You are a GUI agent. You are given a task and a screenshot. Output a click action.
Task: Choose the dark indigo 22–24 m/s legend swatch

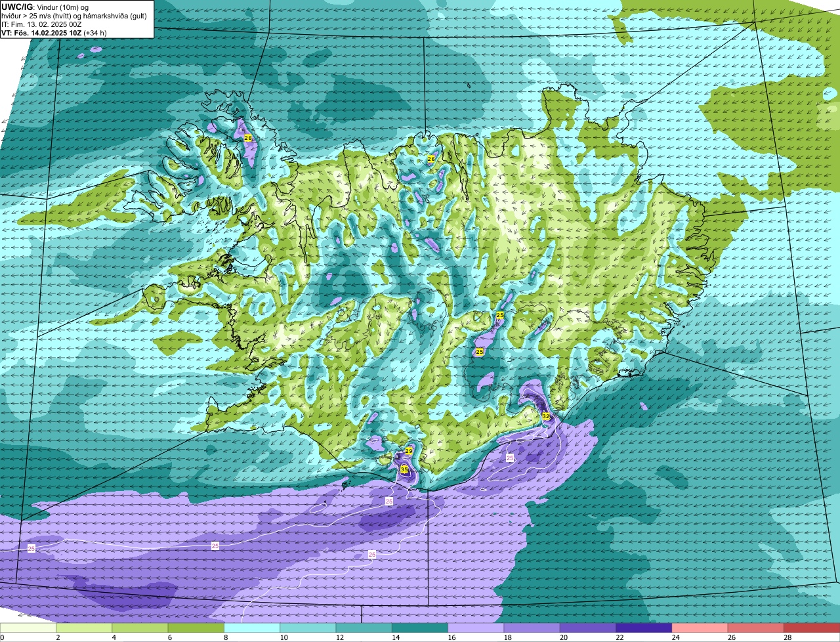pyautogui.click(x=644, y=628)
